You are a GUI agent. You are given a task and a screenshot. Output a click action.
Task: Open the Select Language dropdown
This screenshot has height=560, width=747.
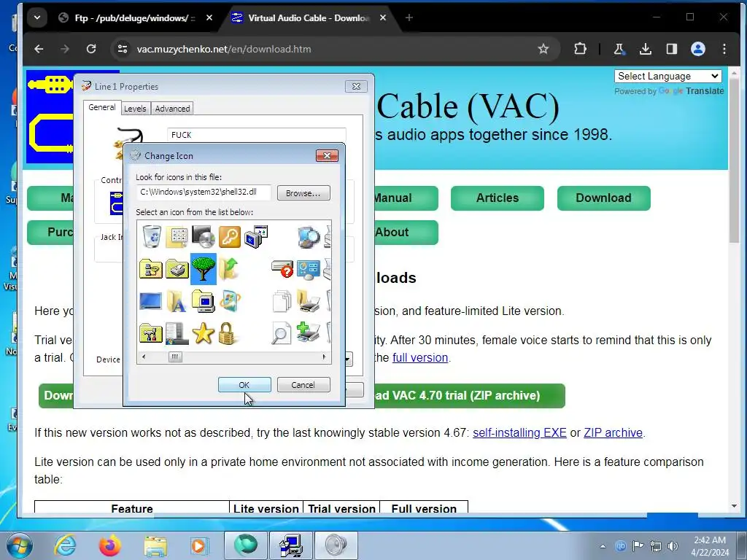pos(667,76)
